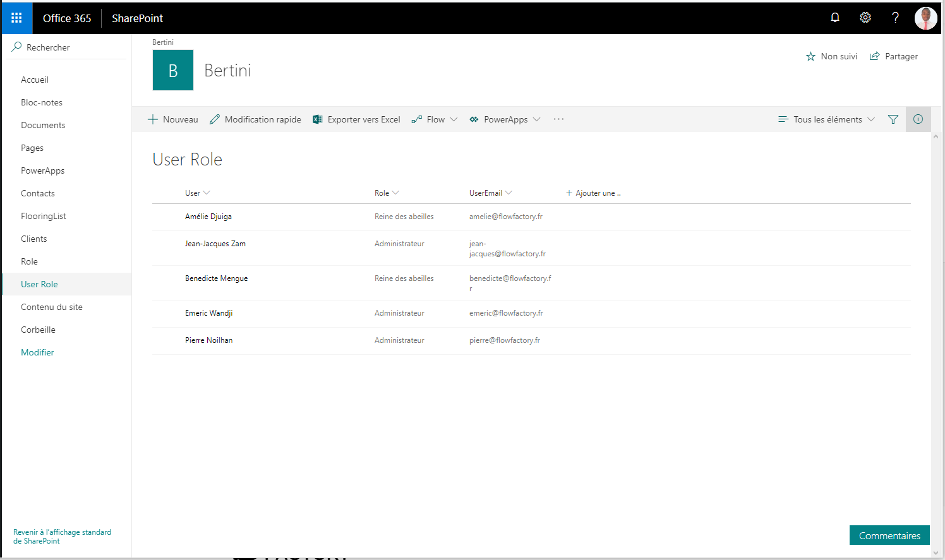Screen dimensions: 945x560
Task: Open the Office 365 app launcher waffle
Action: pos(17,18)
